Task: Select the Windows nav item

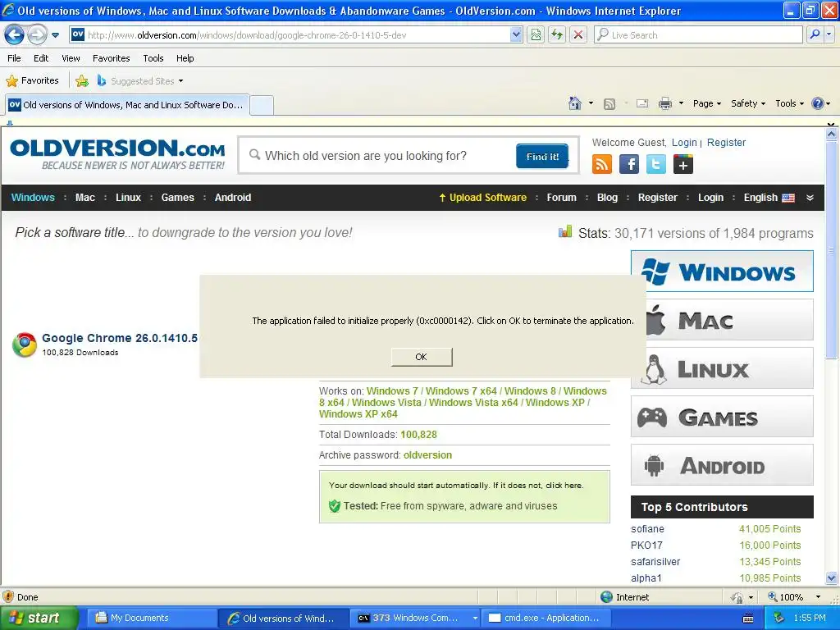Action: pyautogui.click(x=33, y=197)
